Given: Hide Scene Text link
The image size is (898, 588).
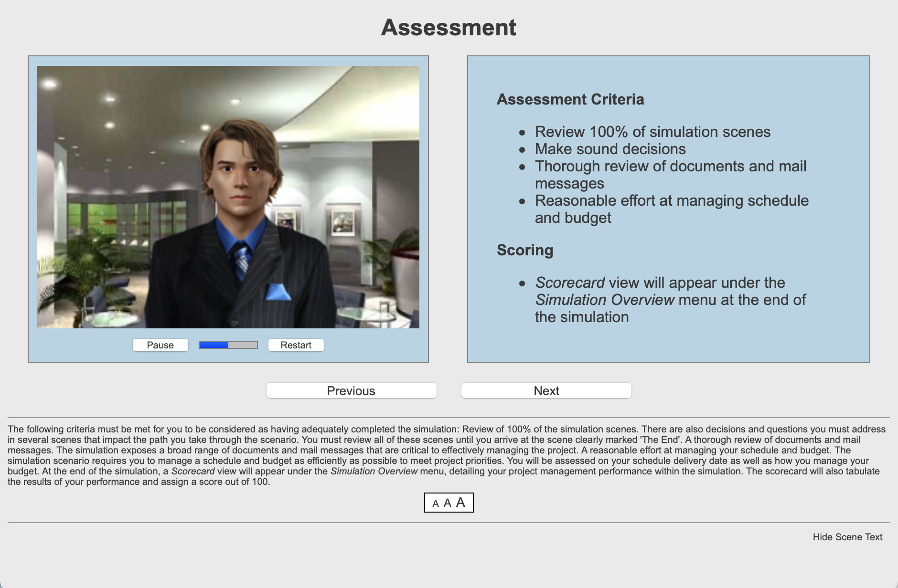Looking at the screenshot, I should click(847, 537).
